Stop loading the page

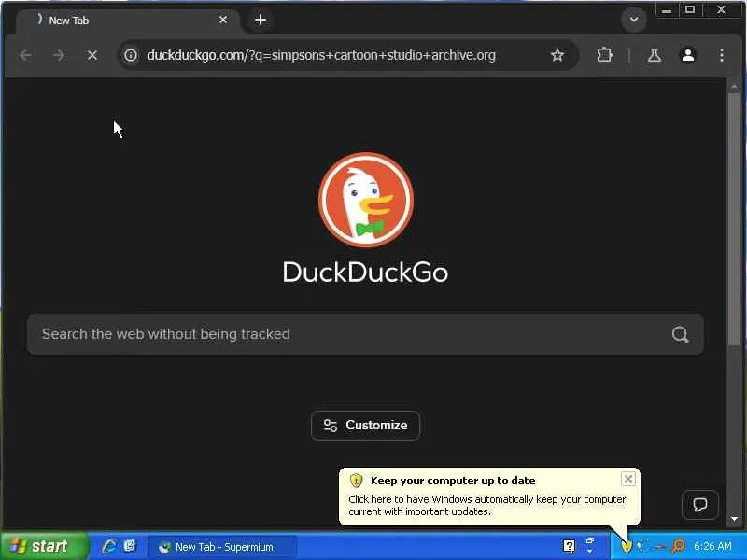tap(92, 55)
